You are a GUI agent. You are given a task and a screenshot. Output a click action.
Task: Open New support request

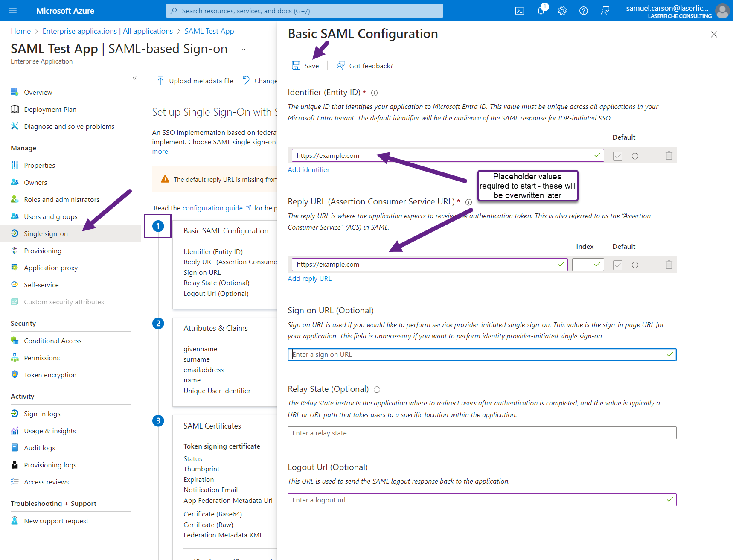tap(56, 521)
